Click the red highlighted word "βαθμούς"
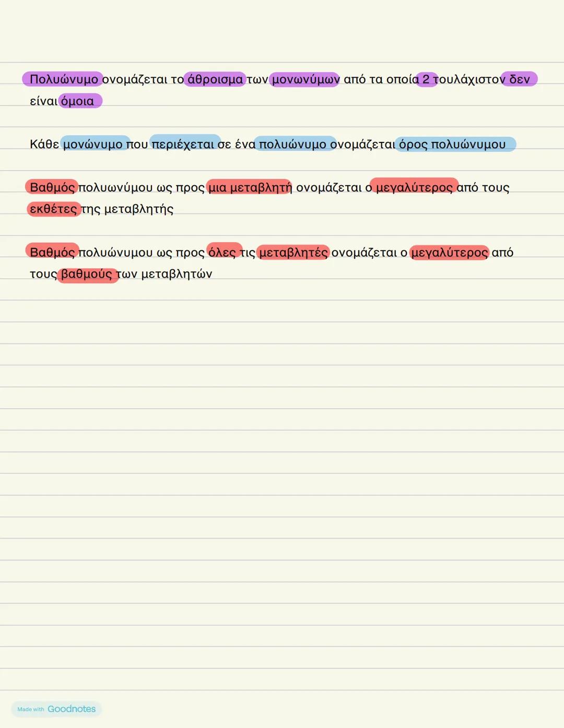This screenshot has width=564, height=728. pos(87,274)
